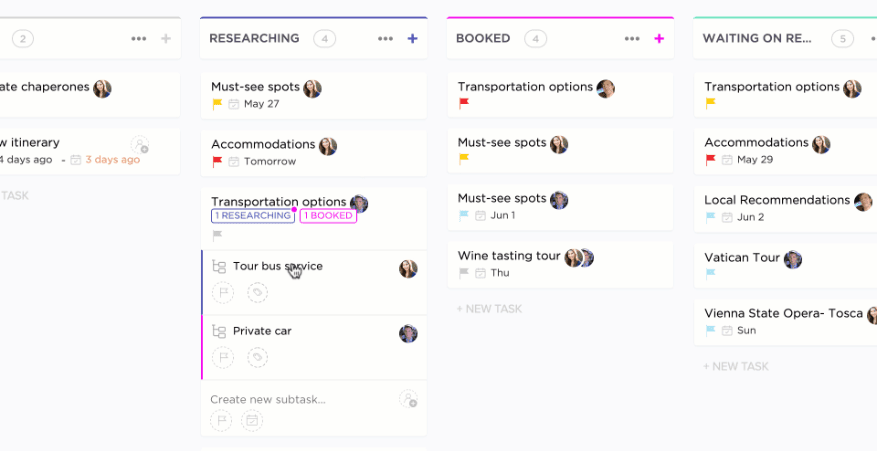Set due date for the new subtask
877x451 pixels.
[x=252, y=421]
